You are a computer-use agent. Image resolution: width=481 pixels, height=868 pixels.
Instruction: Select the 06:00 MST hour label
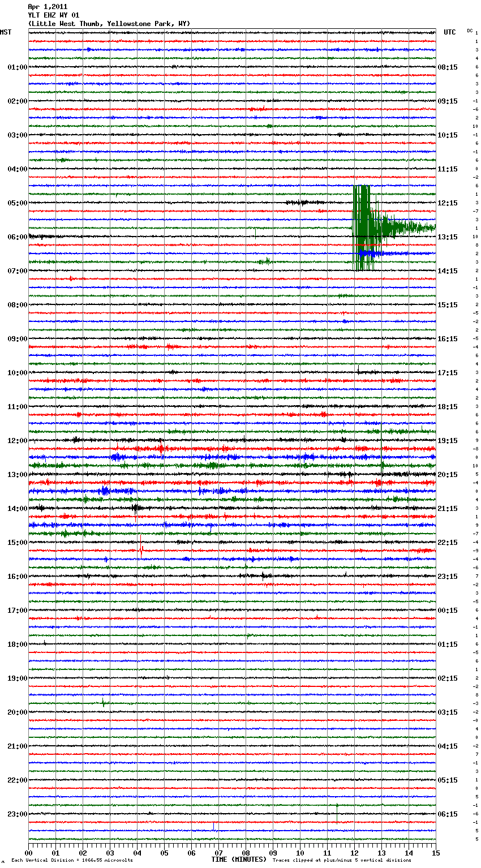17,237
